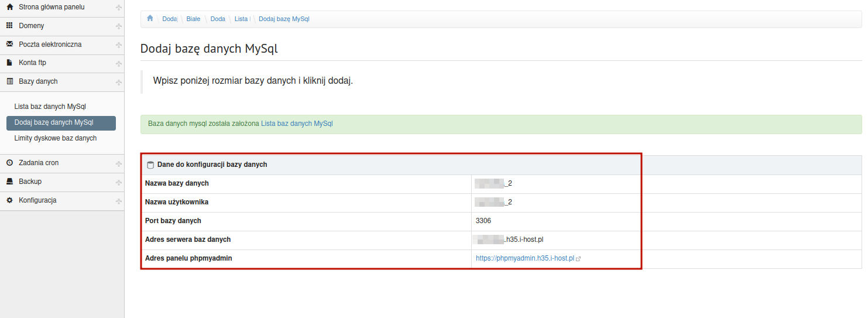868x318 pixels.
Task: Click the port value 3306 cell
Action: click(x=483, y=221)
